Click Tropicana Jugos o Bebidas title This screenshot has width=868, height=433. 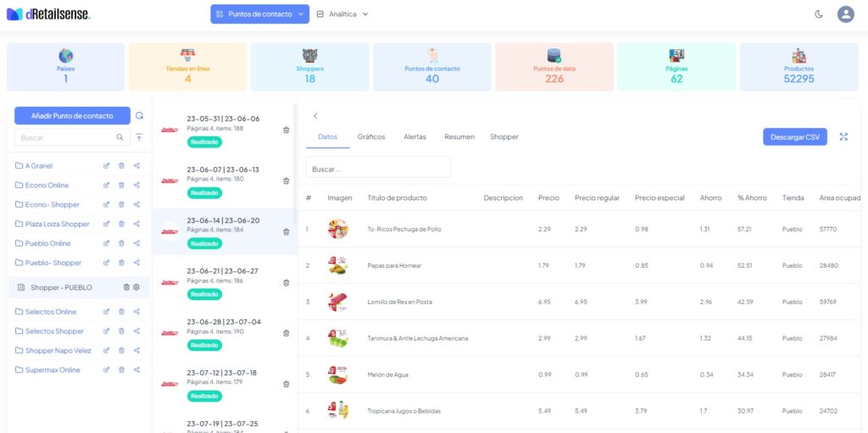(x=404, y=411)
